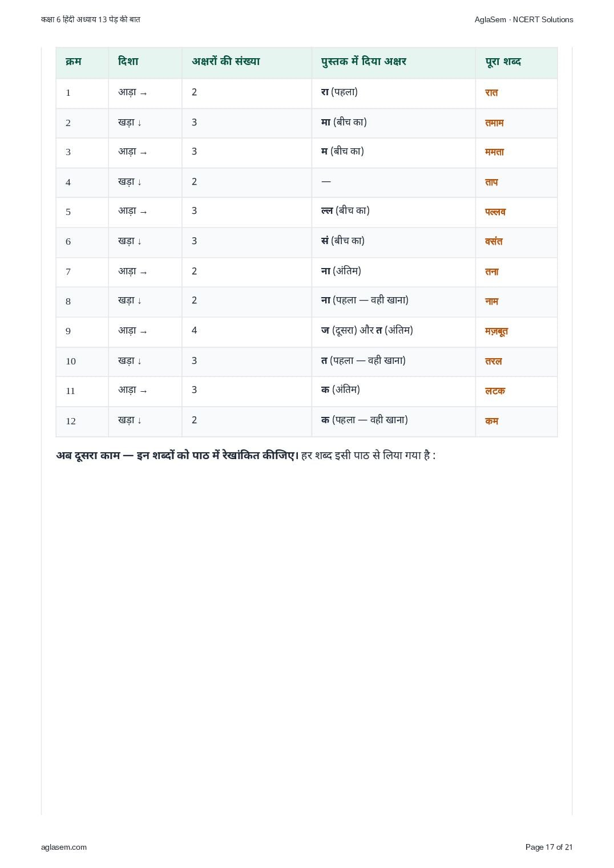Click the पूरा शब्द column header
The width and height of the screenshot is (614, 868).
click(503, 62)
